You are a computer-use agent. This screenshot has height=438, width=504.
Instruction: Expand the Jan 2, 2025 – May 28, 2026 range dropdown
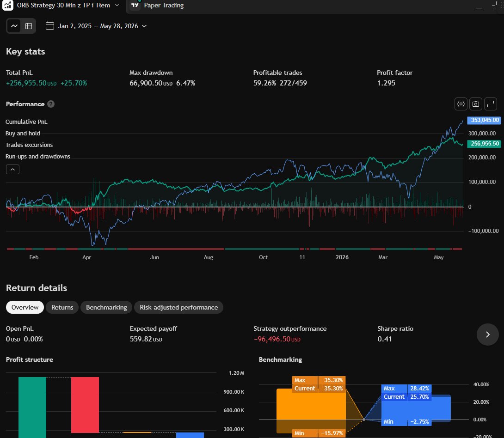click(x=144, y=26)
